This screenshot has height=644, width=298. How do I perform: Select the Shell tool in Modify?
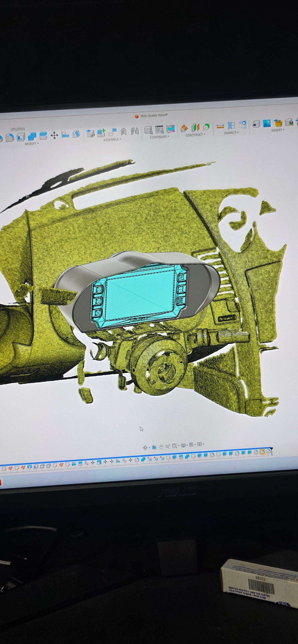[x=21, y=137]
